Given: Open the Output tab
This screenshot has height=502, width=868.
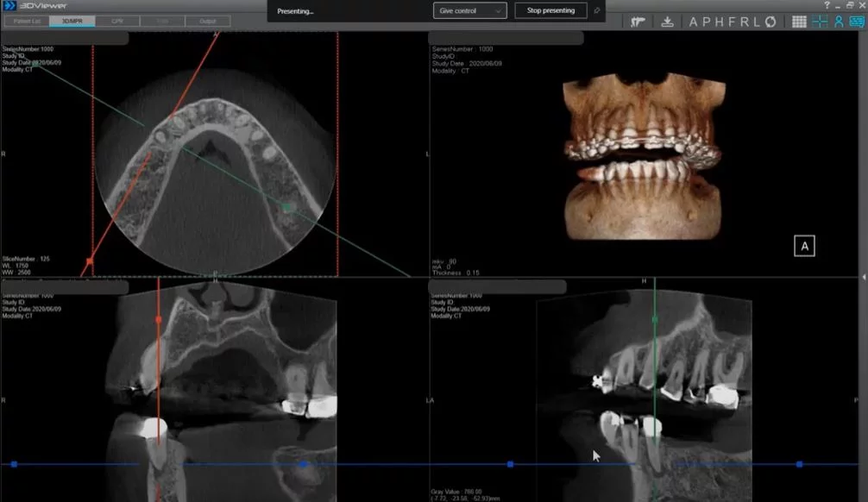Looking at the screenshot, I should pos(207,21).
